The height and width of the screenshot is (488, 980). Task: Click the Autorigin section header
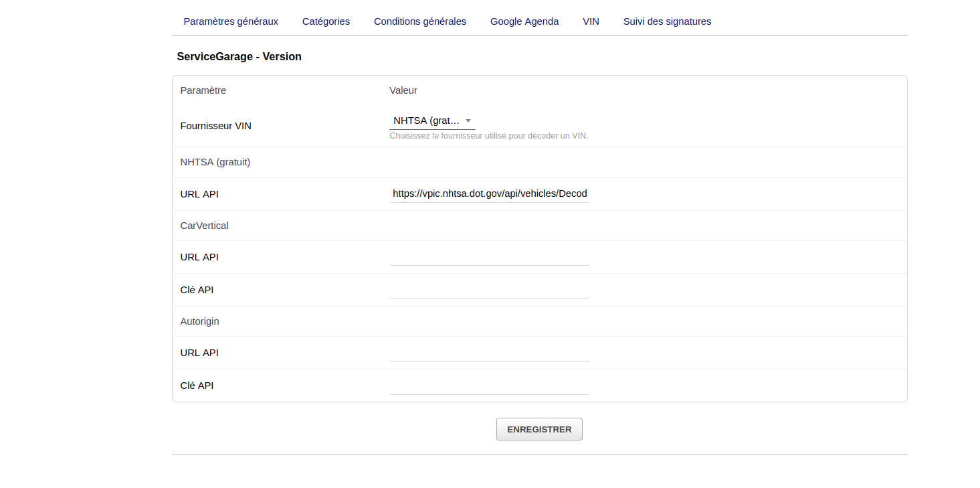(x=199, y=321)
